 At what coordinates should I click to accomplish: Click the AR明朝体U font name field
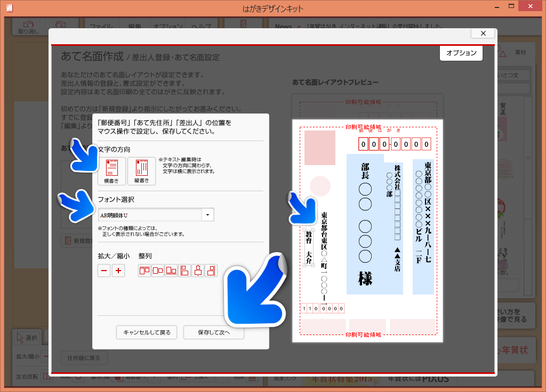pos(149,215)
